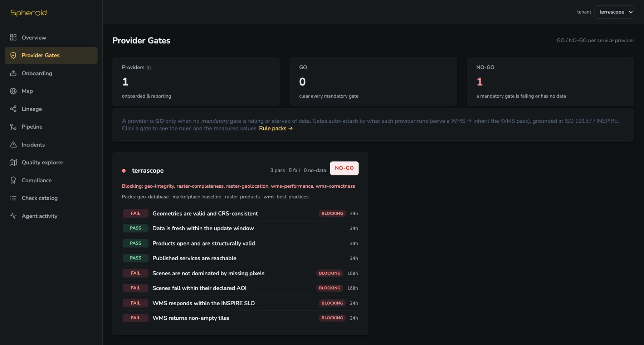The height and width of the screenshot is (345, 644).
Task: Click the 24h value on Published services row
Action: tap(354, 258)
